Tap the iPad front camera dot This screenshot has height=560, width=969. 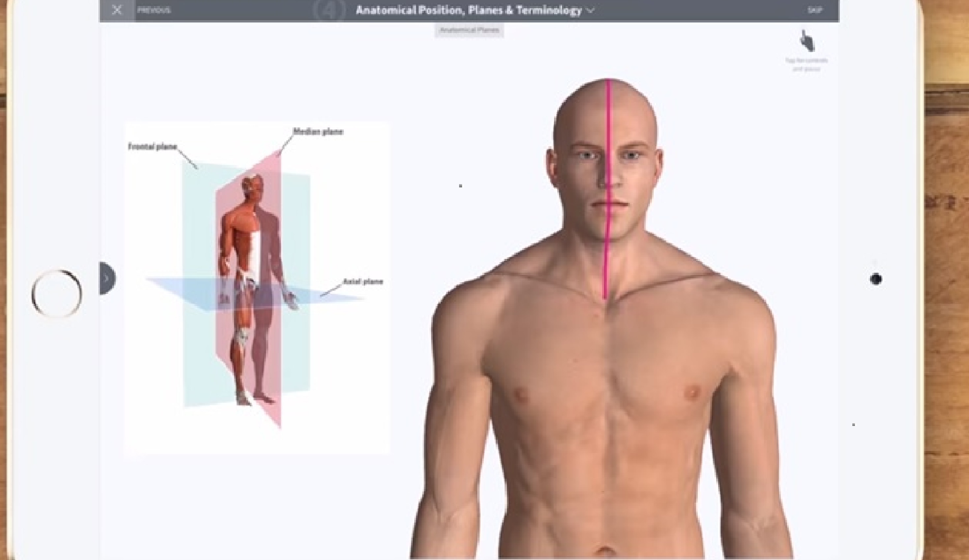click(x=875, y=279)
